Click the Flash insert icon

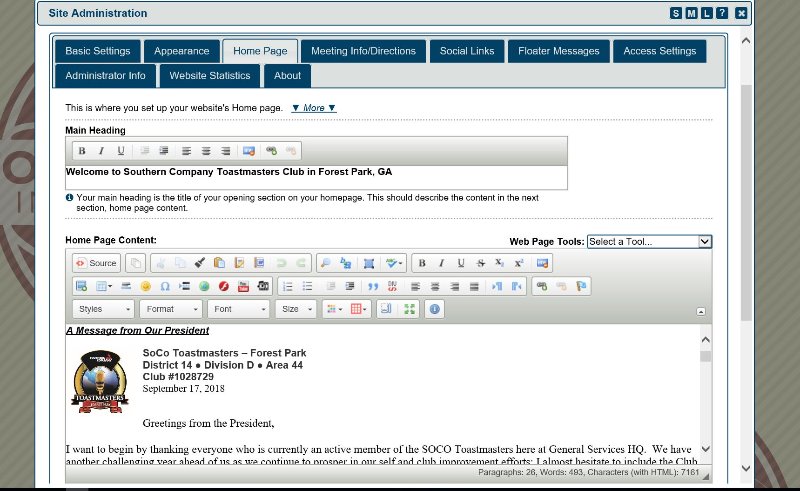223,286
